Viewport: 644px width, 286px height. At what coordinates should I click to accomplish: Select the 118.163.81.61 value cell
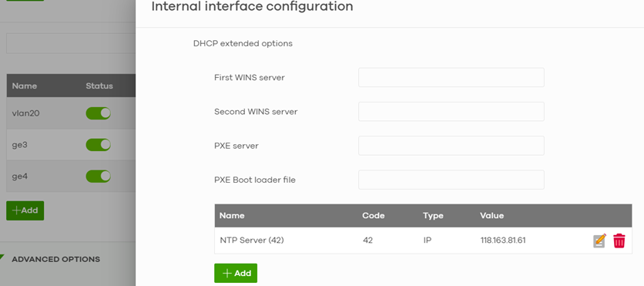click(503, 241)
